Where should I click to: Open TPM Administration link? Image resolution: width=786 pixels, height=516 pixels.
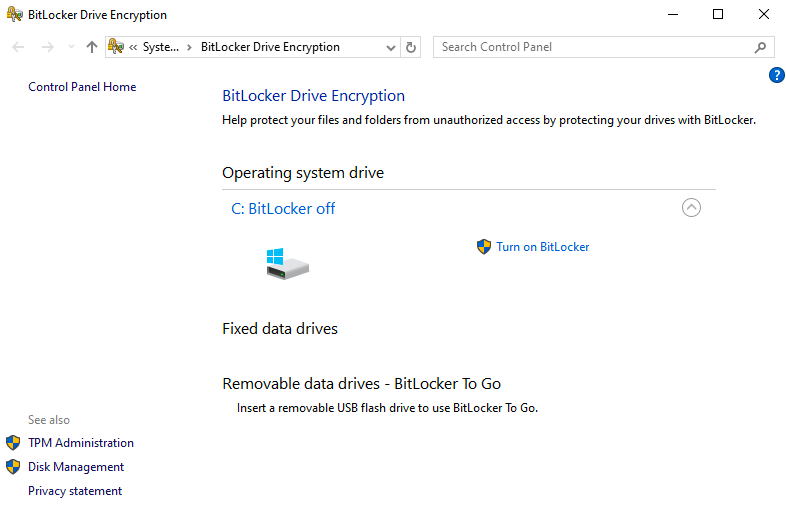[x=80, y=443]
